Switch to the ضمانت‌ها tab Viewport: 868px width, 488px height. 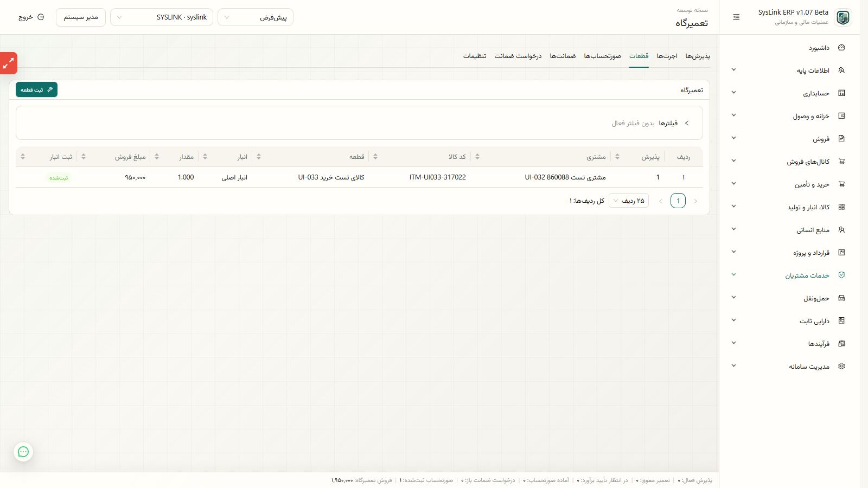tap(563, 56)
